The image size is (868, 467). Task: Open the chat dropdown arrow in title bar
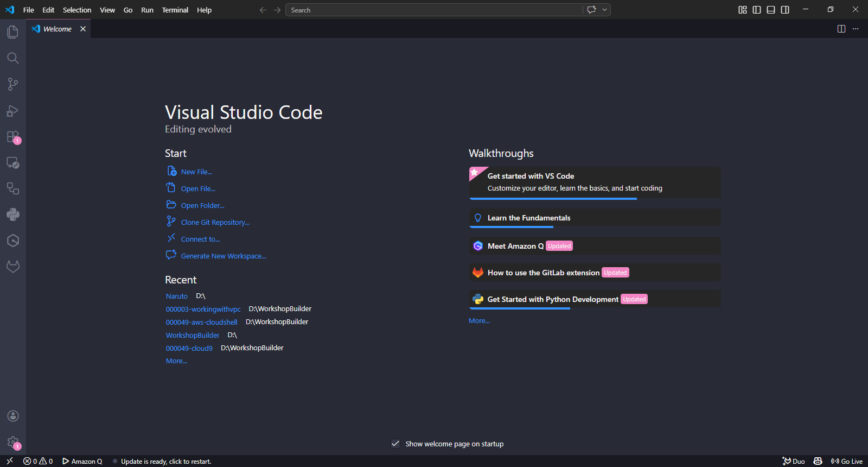coord(604,10)
